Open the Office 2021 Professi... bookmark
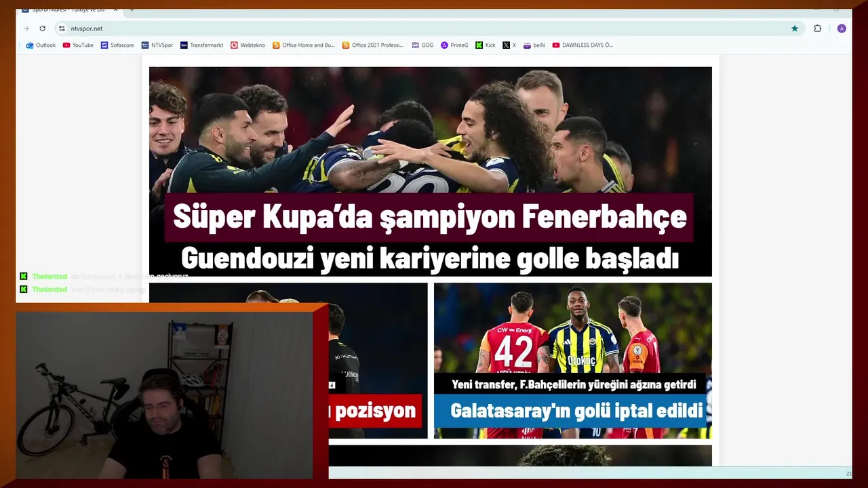The image size is (868, 488). click(373, 45)
